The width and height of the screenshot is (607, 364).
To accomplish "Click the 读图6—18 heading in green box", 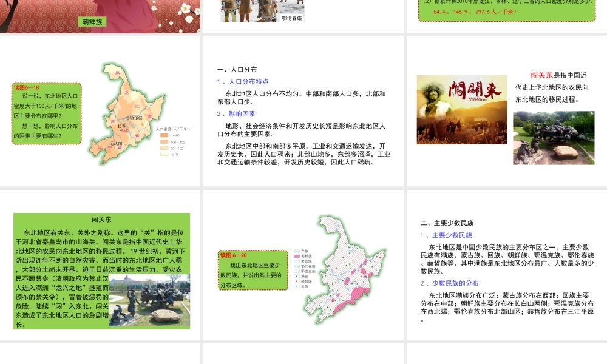I will pos(27,87).
